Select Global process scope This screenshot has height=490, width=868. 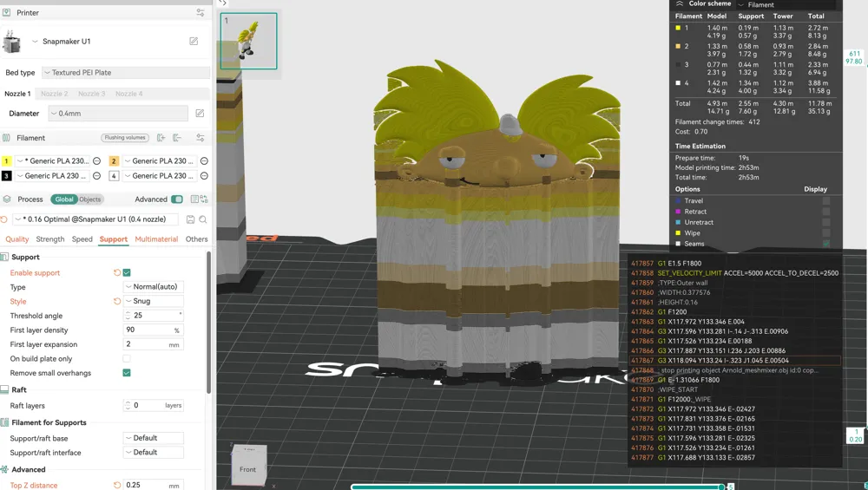[x=63, y=199]
